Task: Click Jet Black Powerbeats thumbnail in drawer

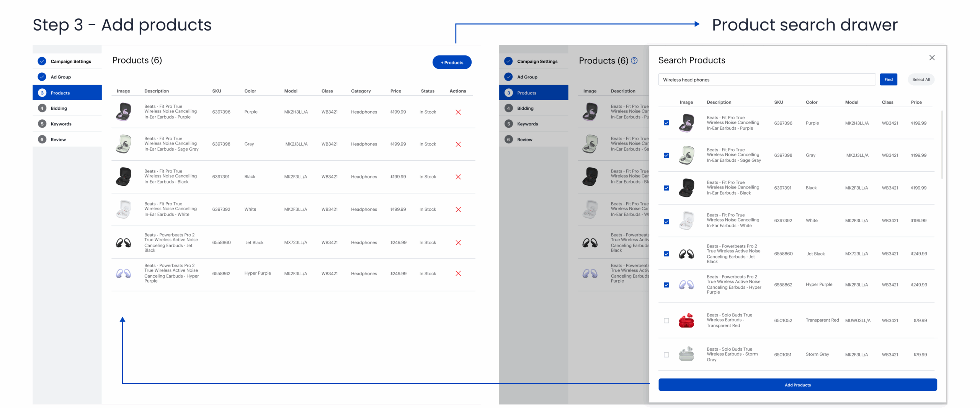Action: tap(686, 254)
